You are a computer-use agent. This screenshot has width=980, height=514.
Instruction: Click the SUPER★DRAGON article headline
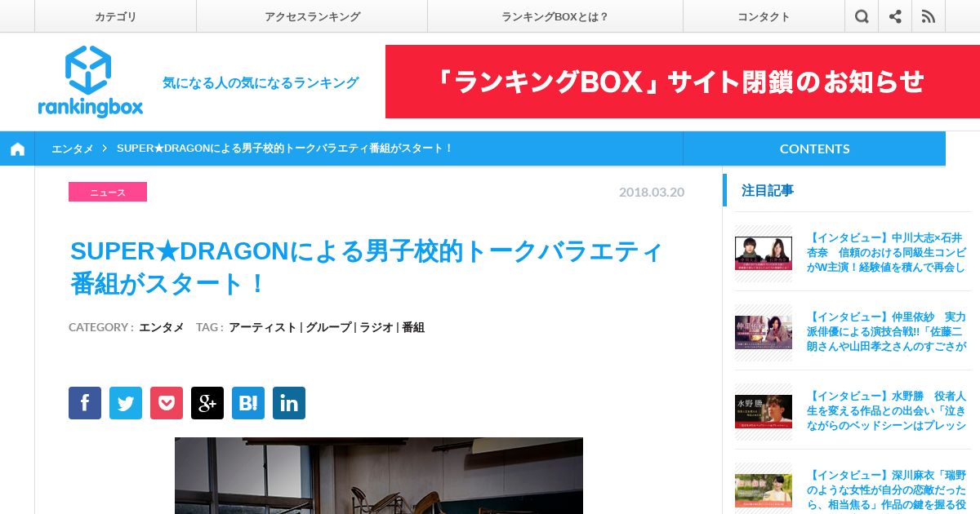point(367,268)
